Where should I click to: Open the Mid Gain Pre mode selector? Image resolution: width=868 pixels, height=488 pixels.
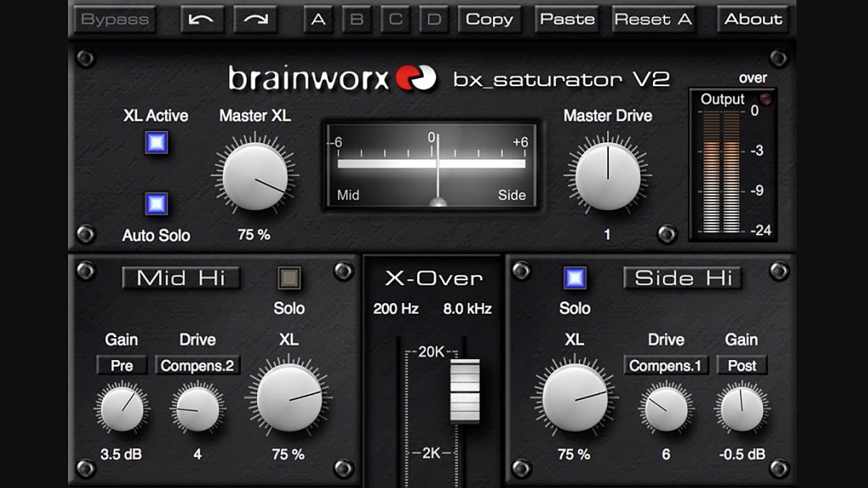pos(122,365)
